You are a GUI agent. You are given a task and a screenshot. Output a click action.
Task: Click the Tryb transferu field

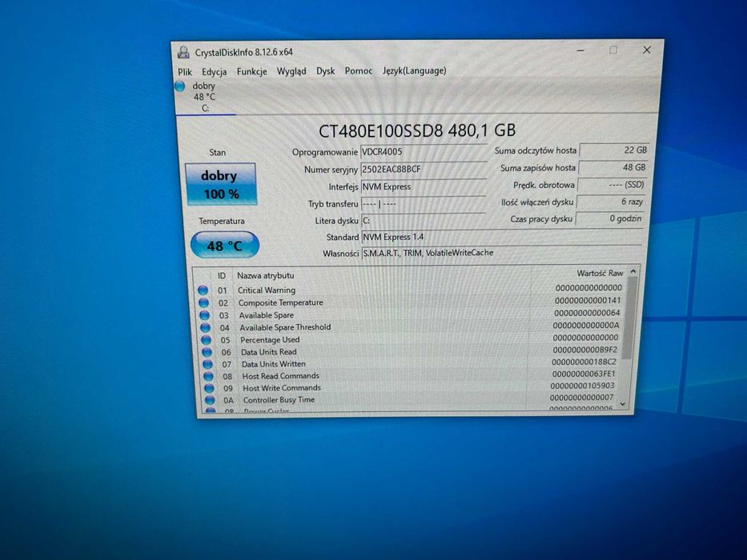pyautogui.click(x=423, y=204)
